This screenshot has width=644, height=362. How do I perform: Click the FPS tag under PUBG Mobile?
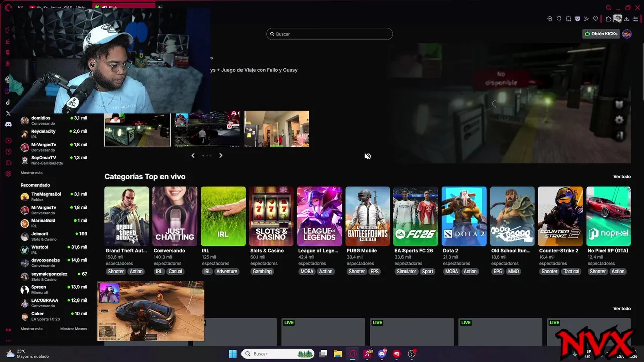[x=375, y=271]
